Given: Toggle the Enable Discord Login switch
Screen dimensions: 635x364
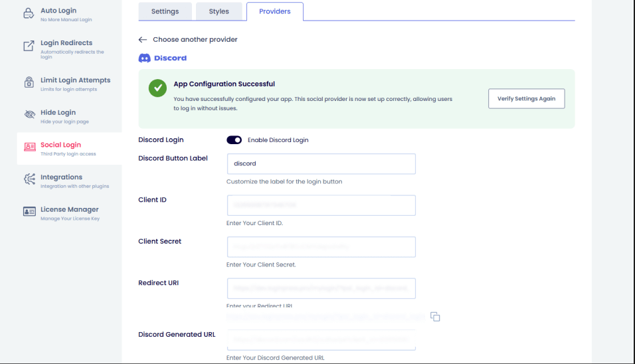Looking at the screenshot, I should [x=234, y=140].
